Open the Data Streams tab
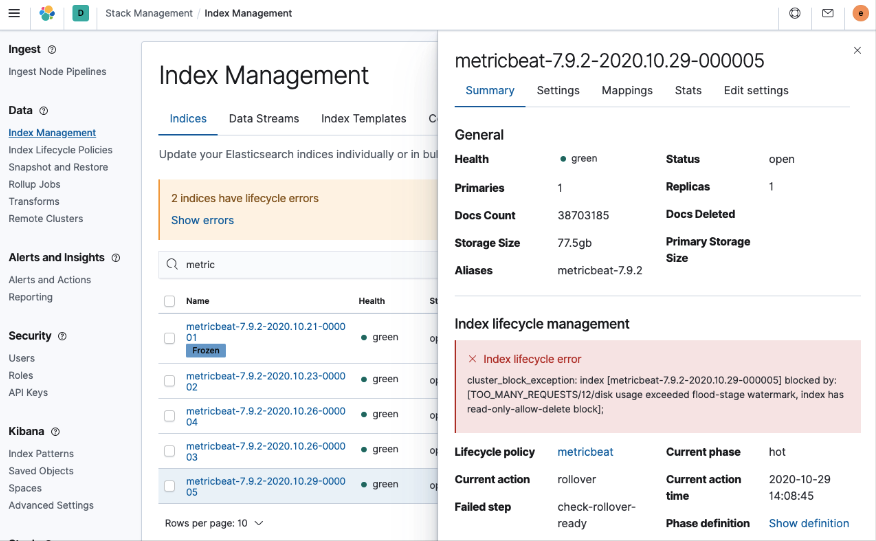Image resolution: width=876 pixels, height=541 pixels. [x=264, y=118]
